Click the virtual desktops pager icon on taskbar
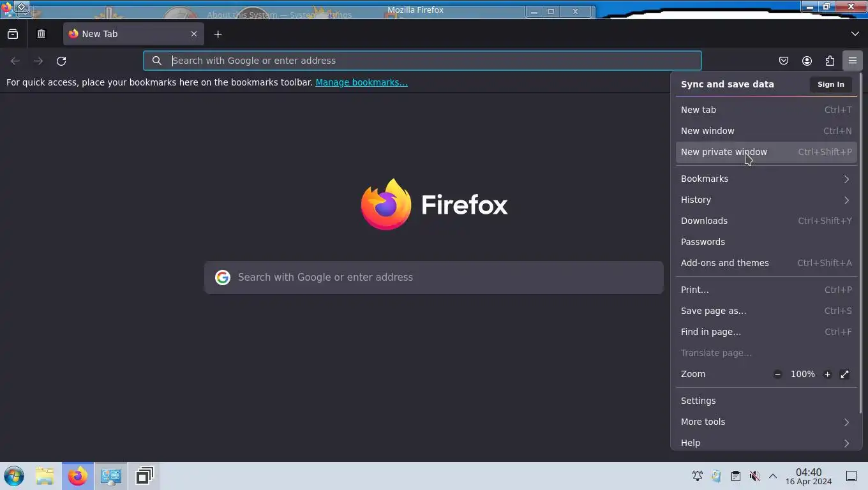 click(144, 476)
